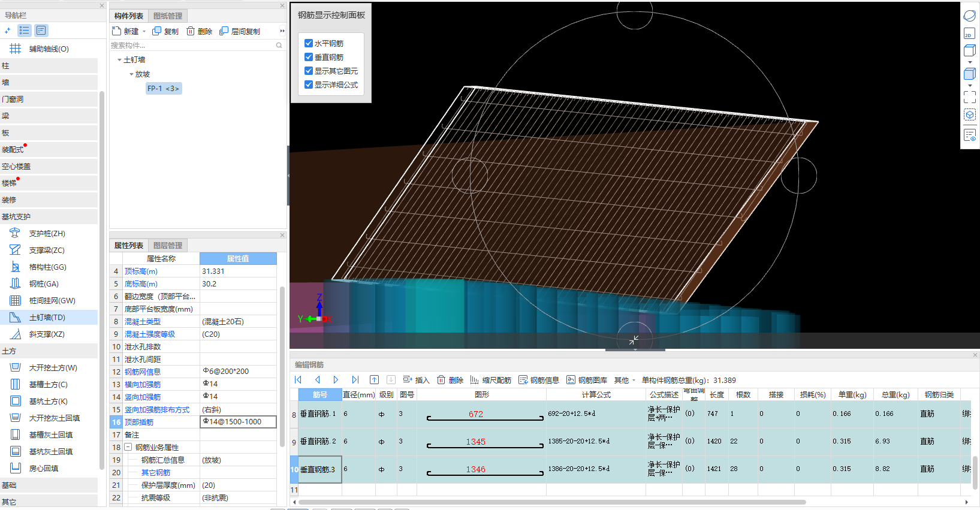
Task: Click the dashed selection frame icon
Action: [969, 97]
